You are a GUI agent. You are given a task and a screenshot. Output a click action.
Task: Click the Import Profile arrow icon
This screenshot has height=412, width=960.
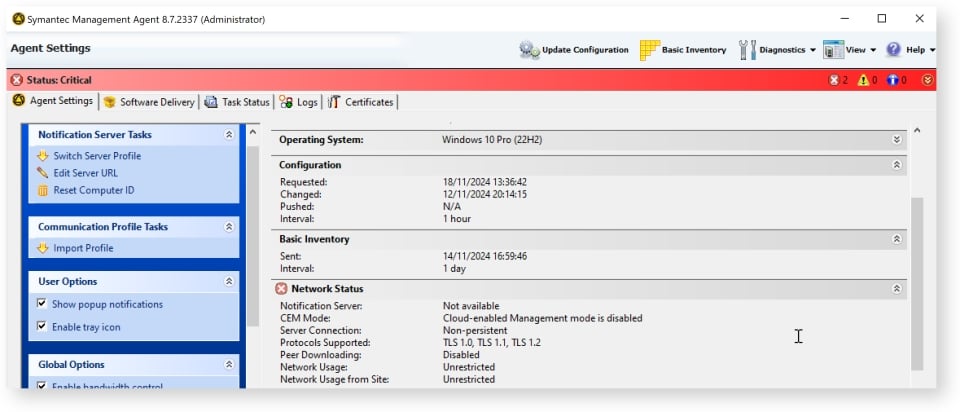(x=42, y=248)
